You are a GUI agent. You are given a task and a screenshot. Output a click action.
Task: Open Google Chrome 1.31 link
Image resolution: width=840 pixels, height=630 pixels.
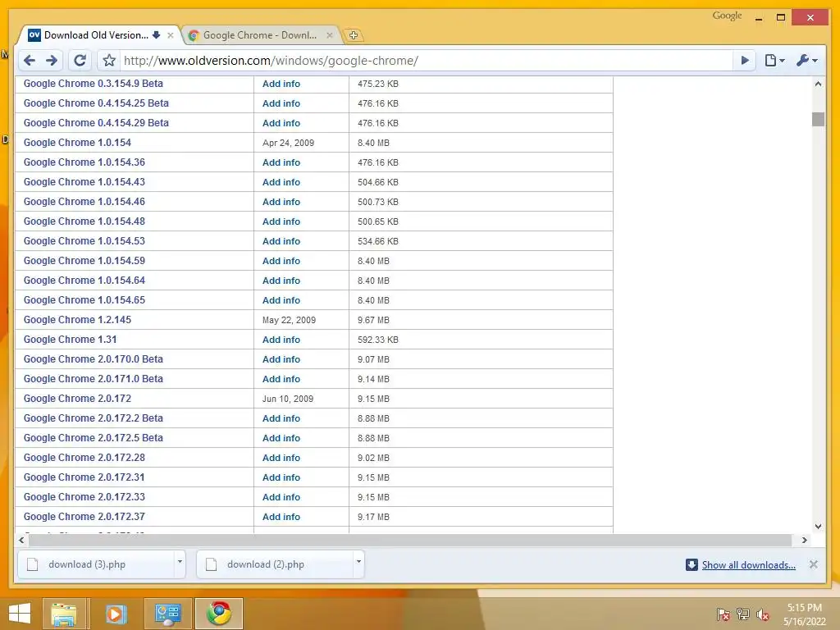71,340
